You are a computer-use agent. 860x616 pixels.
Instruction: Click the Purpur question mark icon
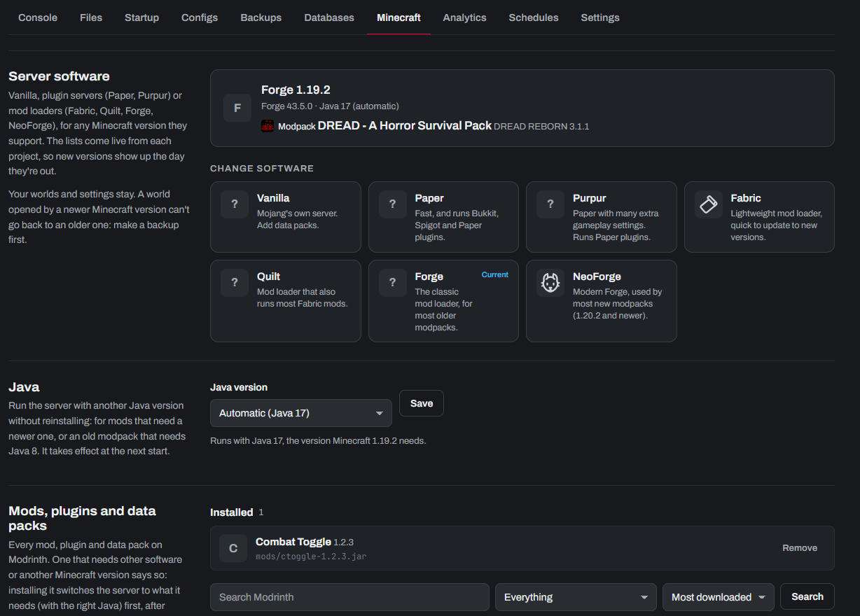pos(550,204)
